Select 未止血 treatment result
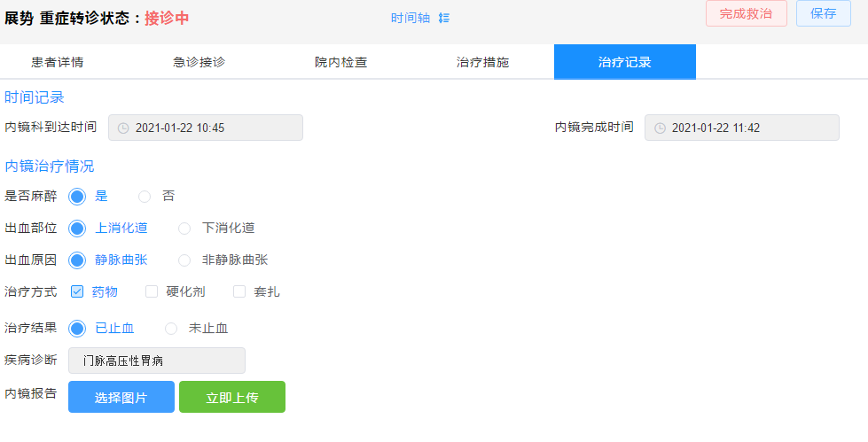This screenshot has width=868, height=442. click(171, 329)
